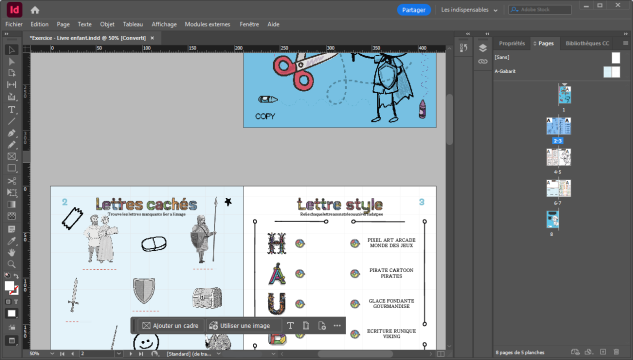Click the T text icon in contextual bar
The height and width of the screenshot is (360, 633).
[x=290, y=326]
